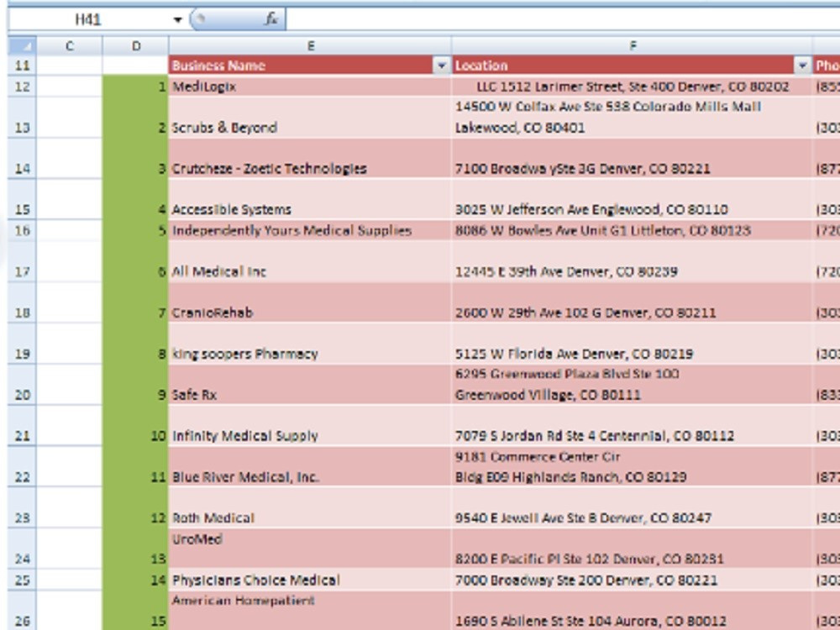
Task: Select row 14 header
Action: pos(22,158)
